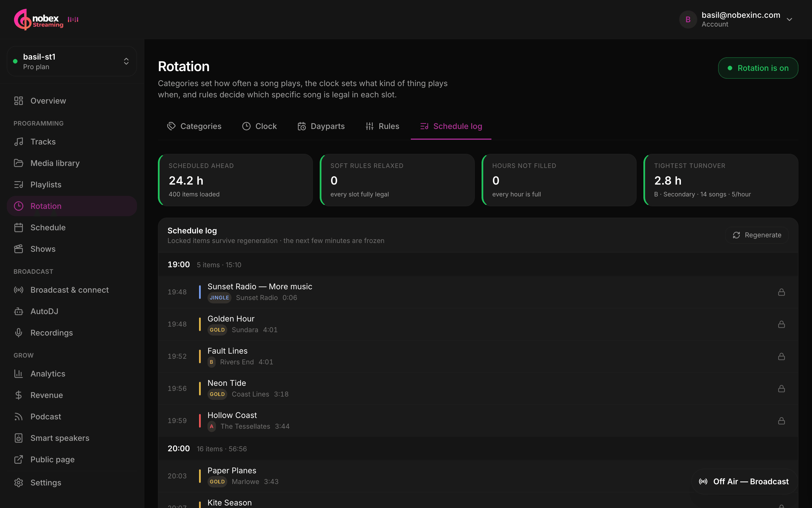The image size is (812, 508).
Task: Click the Shows clapperboard icon
Action: coord(18,249)
